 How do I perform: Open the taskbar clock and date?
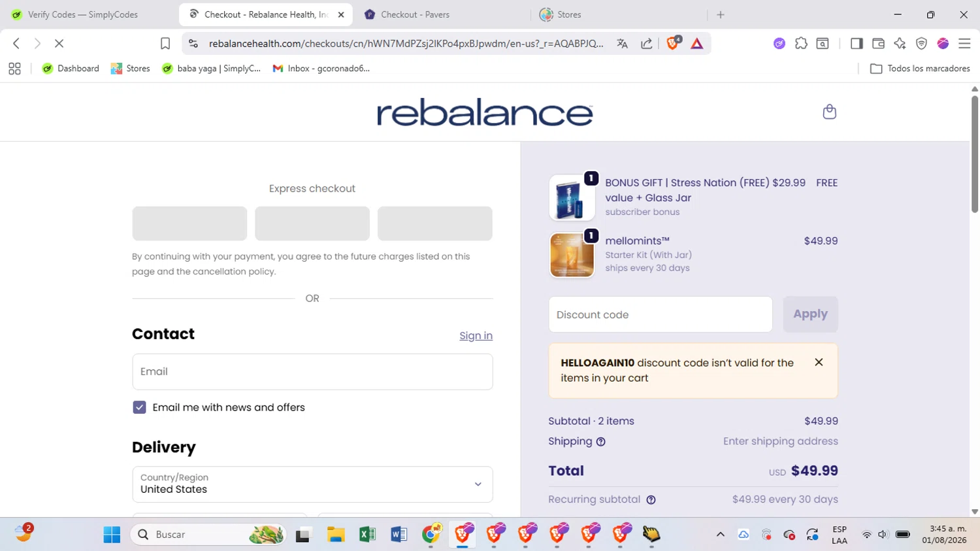(x=944, y=535)
